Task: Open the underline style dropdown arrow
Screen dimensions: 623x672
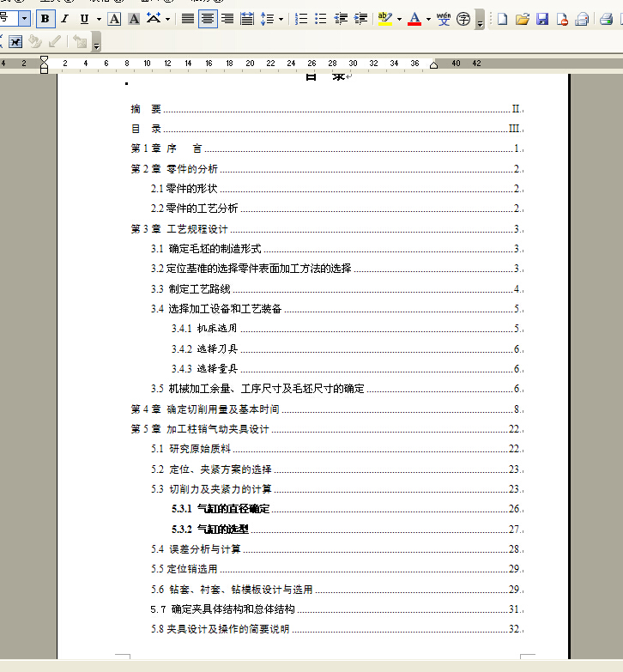Action: (99, 19)
